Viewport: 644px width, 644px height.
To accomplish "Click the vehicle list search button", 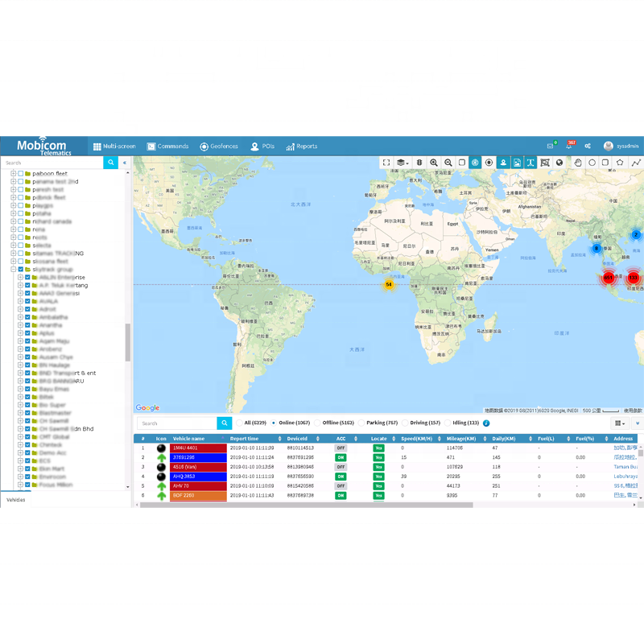I will (x=225, y=423).
